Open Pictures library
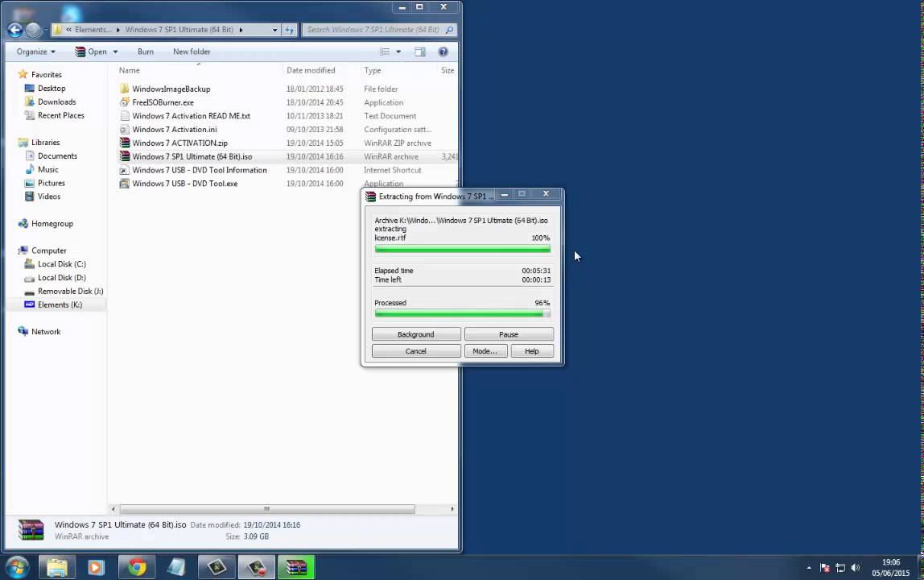 click(x=52, y=184)
